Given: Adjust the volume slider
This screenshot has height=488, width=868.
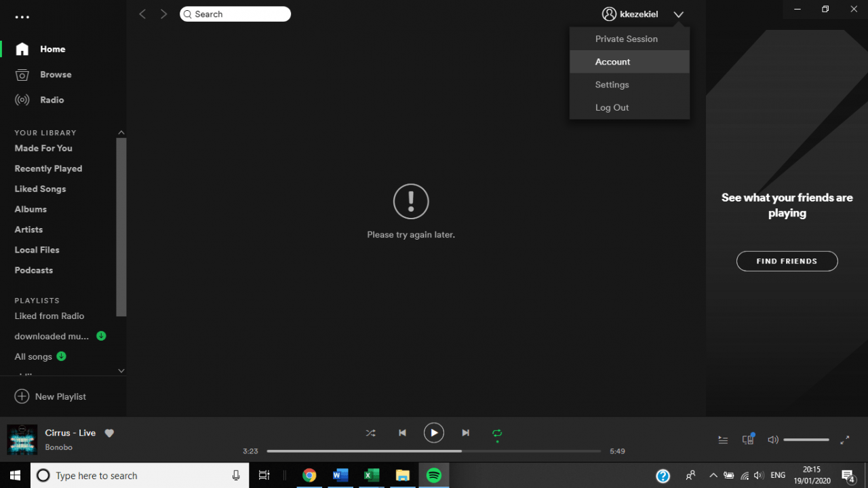Looking at the screenshot, I should [x=806, y=440].
